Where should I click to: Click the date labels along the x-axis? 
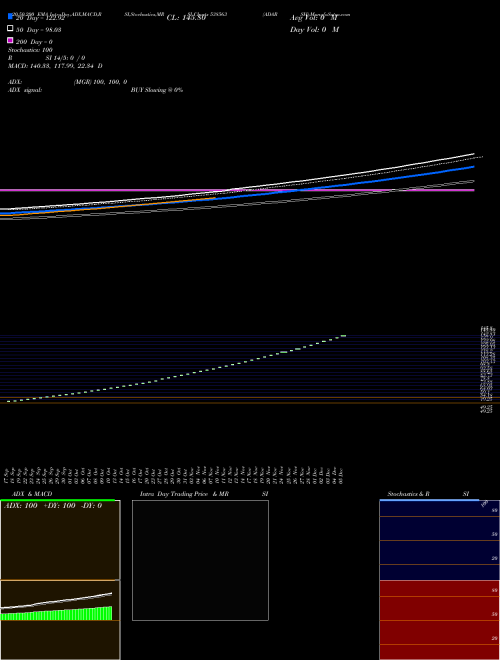point(173,475)
